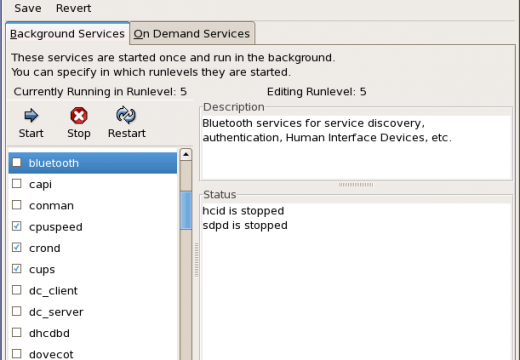Check the dovecot service checkbox
The height and width of the screenshot is (360, 520).
pos(17,354)
